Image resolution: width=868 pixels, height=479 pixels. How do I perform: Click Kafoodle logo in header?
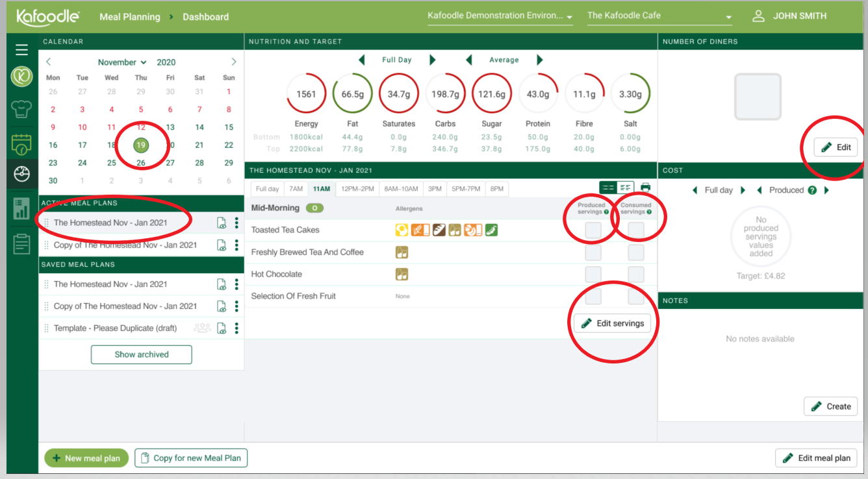coord(47,16)
